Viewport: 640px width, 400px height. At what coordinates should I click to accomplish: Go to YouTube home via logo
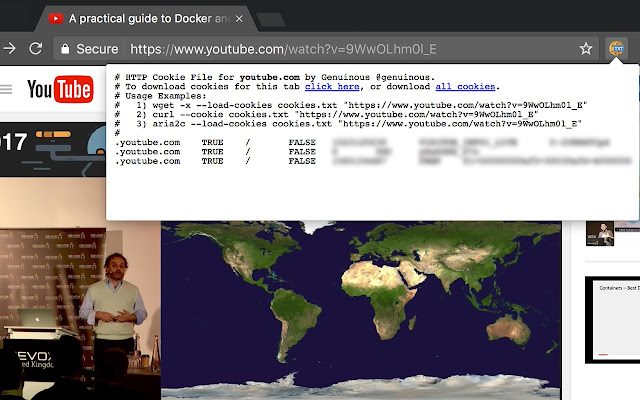[x=60, y=90]
